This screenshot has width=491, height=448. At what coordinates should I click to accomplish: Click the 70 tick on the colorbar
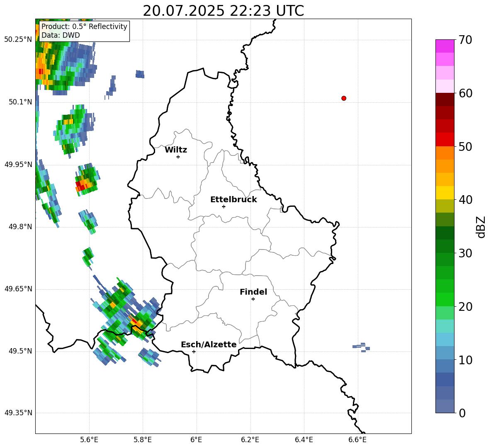(x=465, y=40)
